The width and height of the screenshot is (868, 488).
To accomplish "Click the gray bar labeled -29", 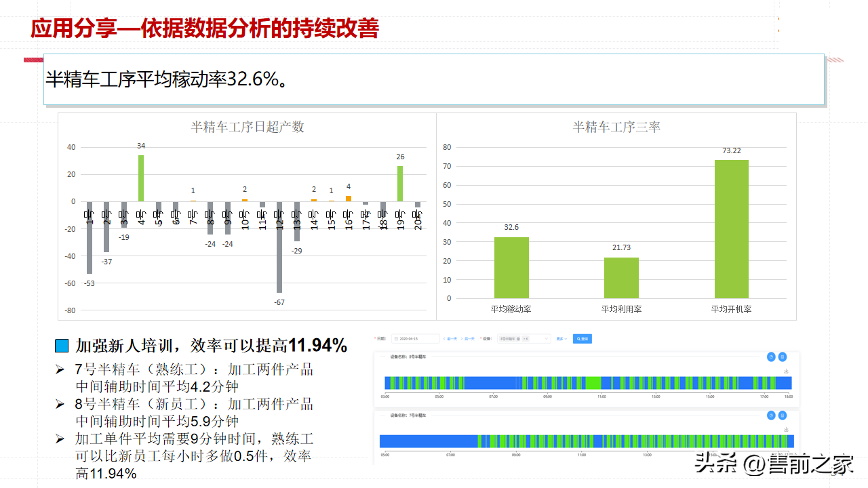I will pyautogui.click(x=296, y=221).
